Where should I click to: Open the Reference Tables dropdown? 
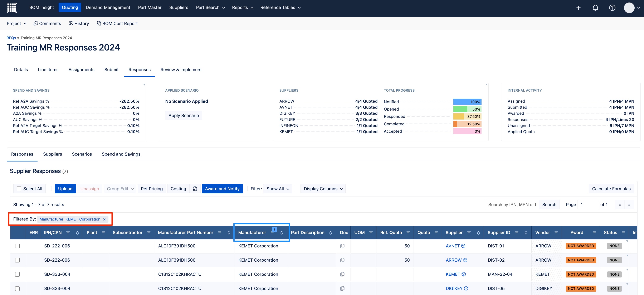point(280,8)
